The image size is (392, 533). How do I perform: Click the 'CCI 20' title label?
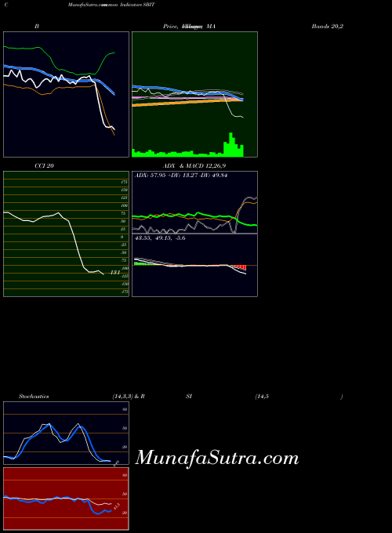(x=44, y=166)
